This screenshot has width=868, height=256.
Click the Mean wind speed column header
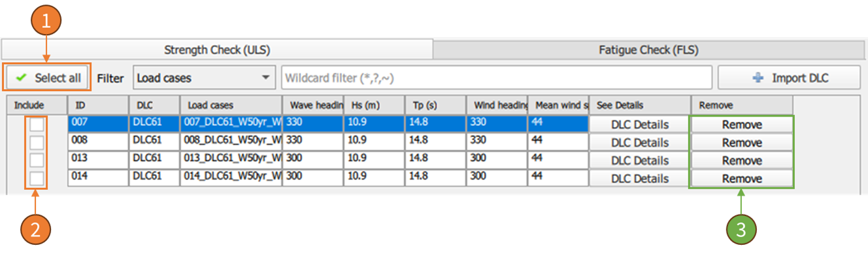point(559,105)
